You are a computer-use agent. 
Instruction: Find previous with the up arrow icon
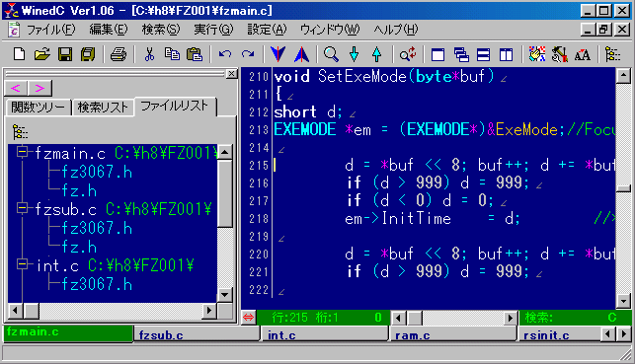coord(376,54)
